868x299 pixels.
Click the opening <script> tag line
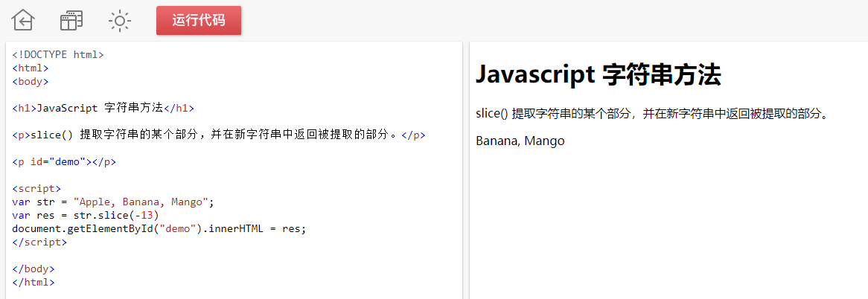(36, 188)
